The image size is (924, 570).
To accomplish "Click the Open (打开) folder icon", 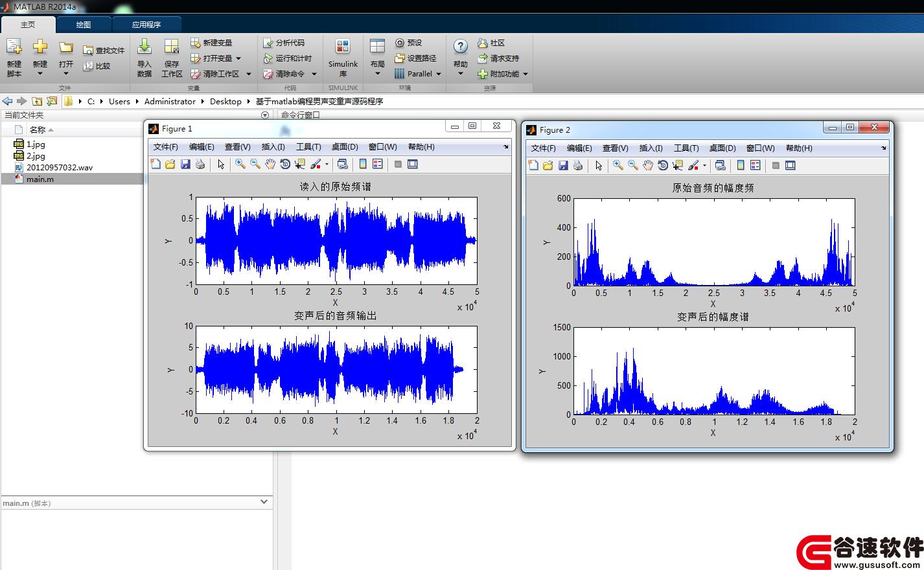I will click(66, 47).
